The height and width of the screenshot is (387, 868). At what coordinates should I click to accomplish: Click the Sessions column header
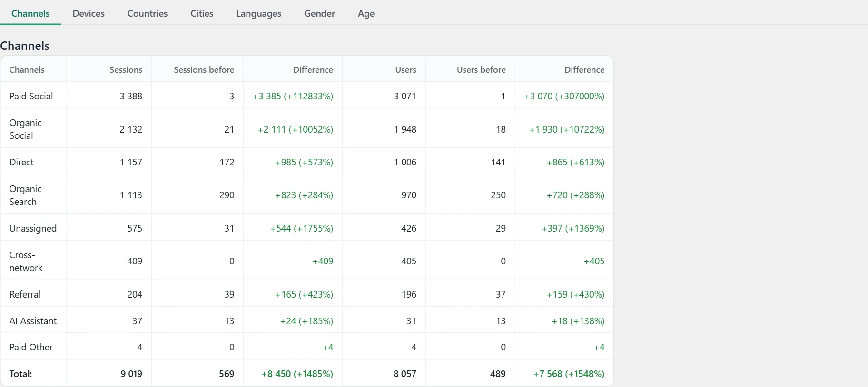pyautogui.click(x=126, y=69)
